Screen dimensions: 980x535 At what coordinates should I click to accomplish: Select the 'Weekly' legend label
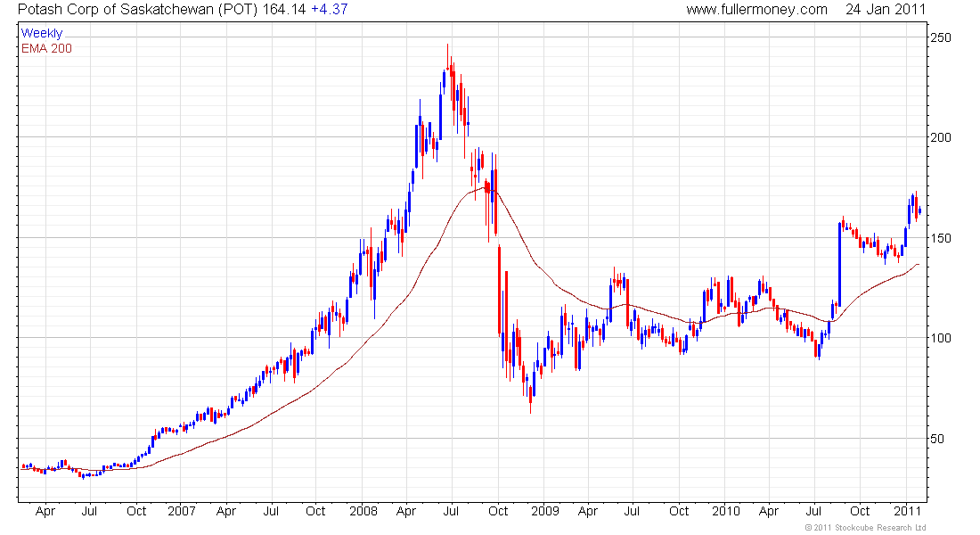click(x=41, y=33)
